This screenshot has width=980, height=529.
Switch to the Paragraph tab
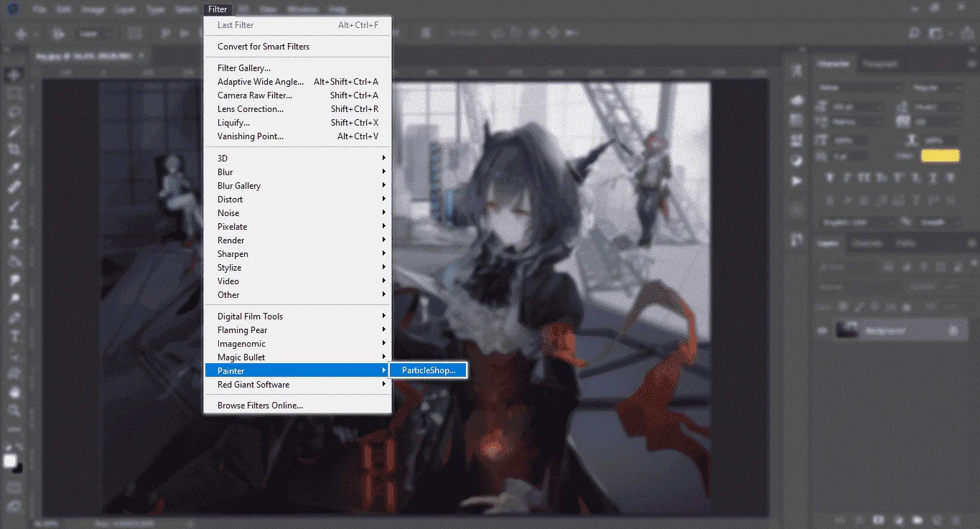click(x=879, y=64)
